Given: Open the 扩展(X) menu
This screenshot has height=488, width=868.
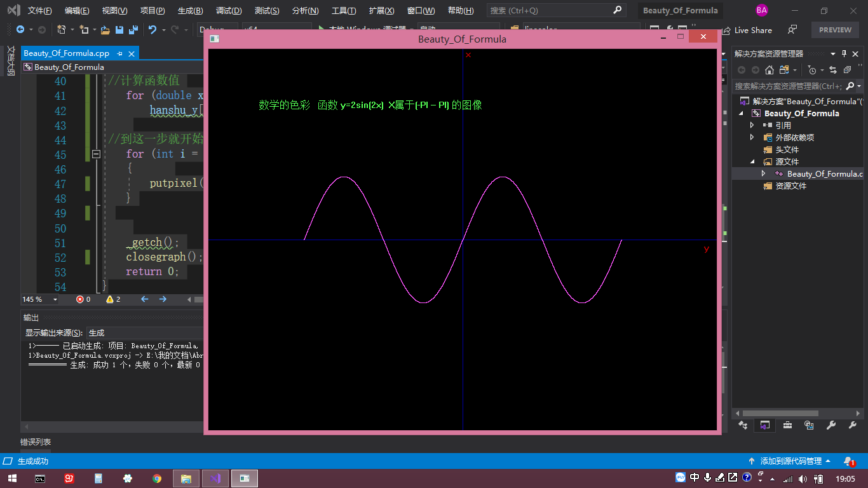Looking at the screenshot, I should coord(382,11).
